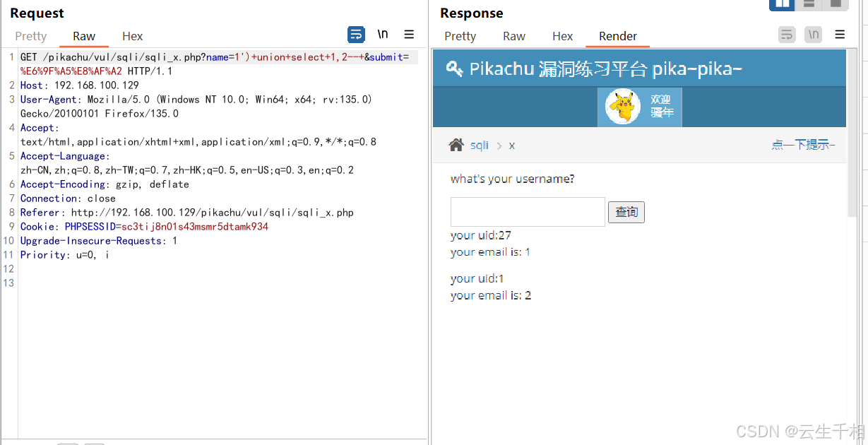Click the GET request line in editor
The width and height of the screenshot is (868, 445).
215,64
